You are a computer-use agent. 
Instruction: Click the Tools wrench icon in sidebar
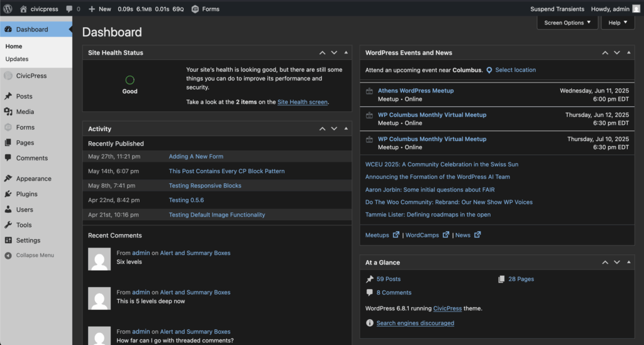(x=8, y=225)
